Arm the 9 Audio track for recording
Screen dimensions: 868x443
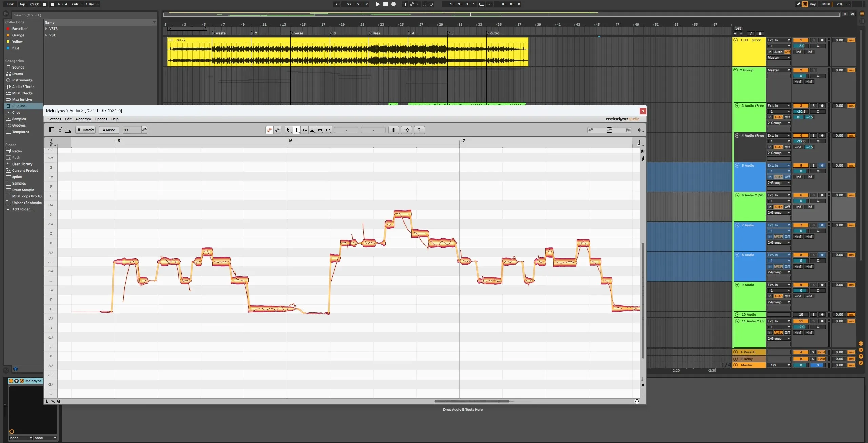coord(822,285)
